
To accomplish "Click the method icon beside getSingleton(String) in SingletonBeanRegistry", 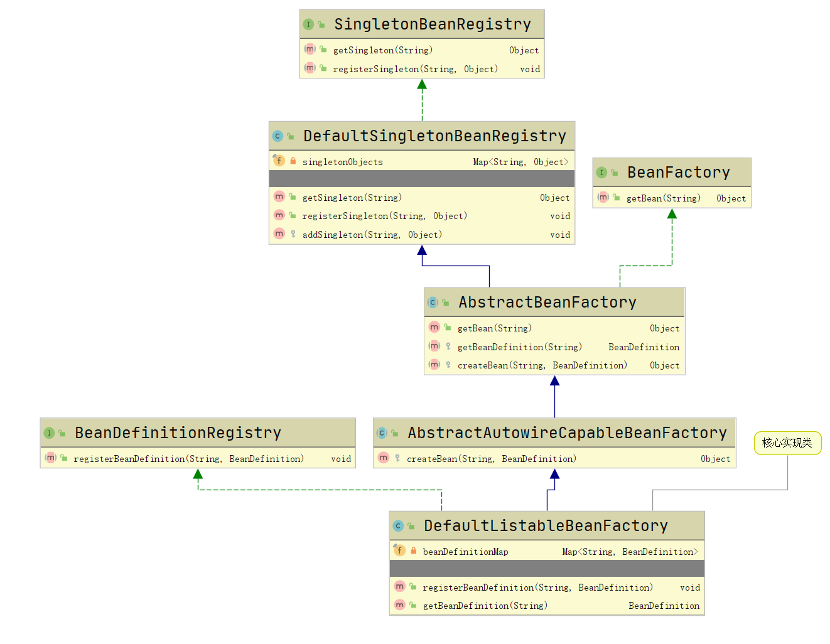I will pyautogui.click(x=310, y=49).
